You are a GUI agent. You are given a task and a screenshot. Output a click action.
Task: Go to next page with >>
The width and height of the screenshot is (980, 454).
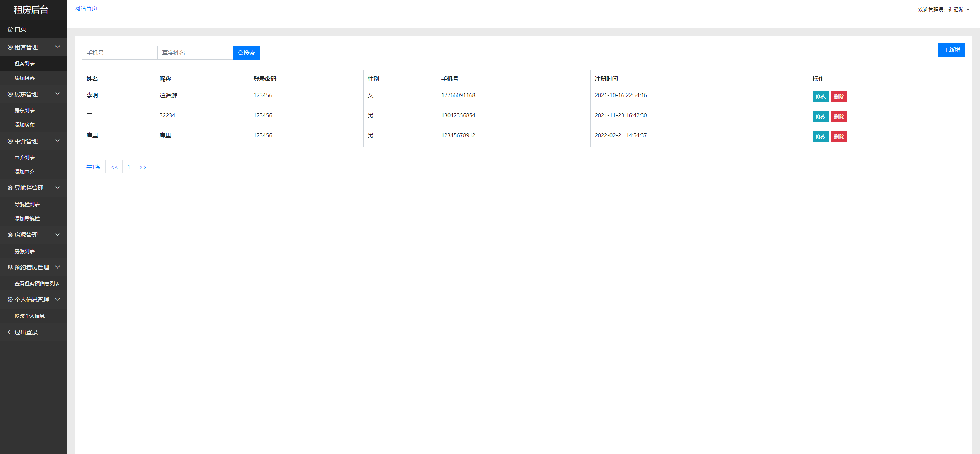click(x=143, y=167)
